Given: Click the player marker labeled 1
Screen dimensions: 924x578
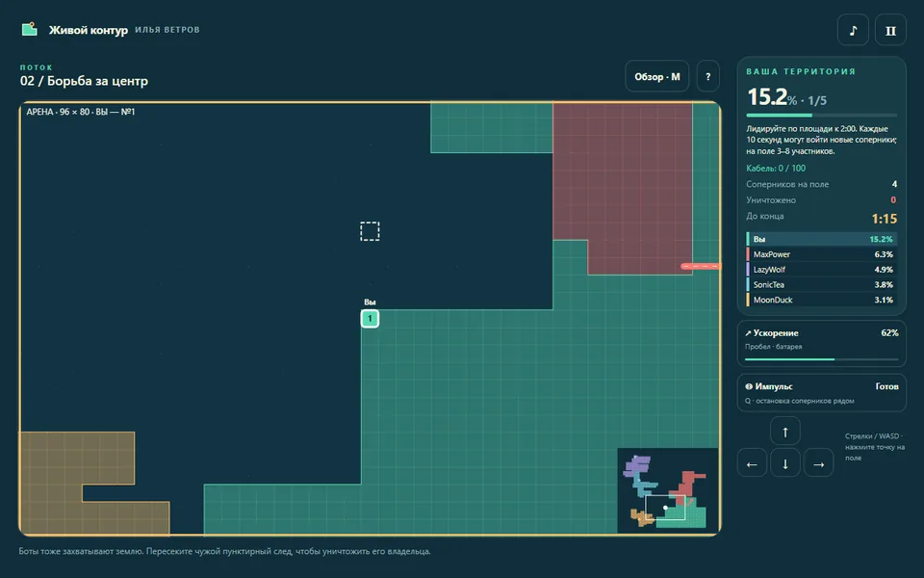Looking at the screenshot, I should coord(370,319).
